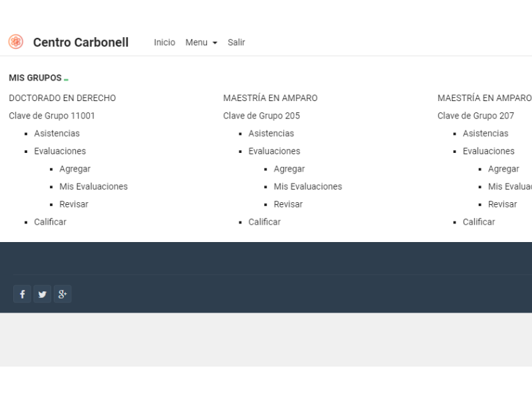The width and height of the screenshot is (532, 399).
Task: Open Asistencias for Grupo 11001
Action: tap(57, 134)
